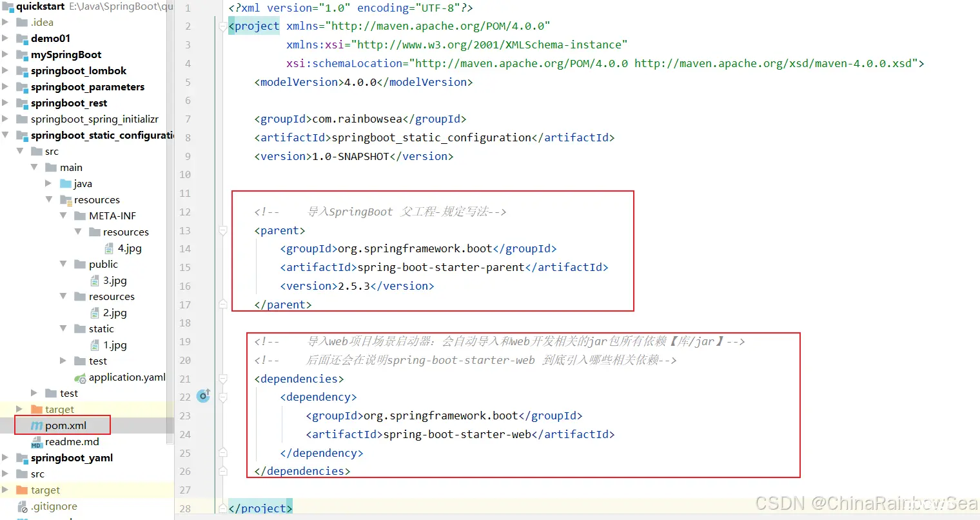Click the closing project tag
Screen dimensions: 980x520
260,508
